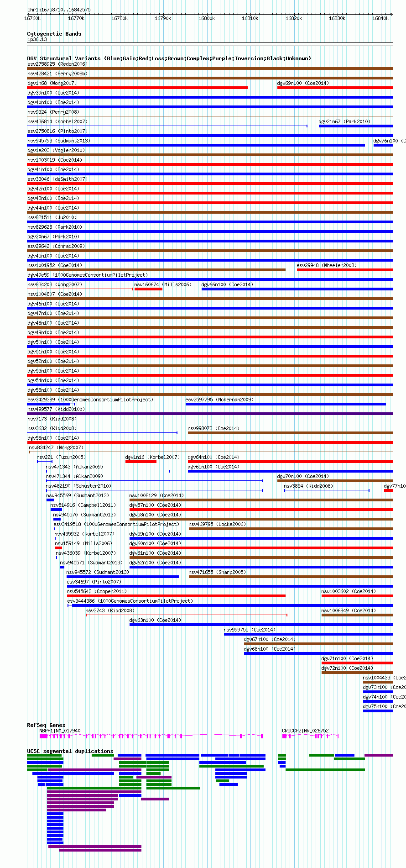Open the RefSeq Genes track heading
Viewport: 406px width, 868px height.
pyautogui.click(x=46, y=725)
